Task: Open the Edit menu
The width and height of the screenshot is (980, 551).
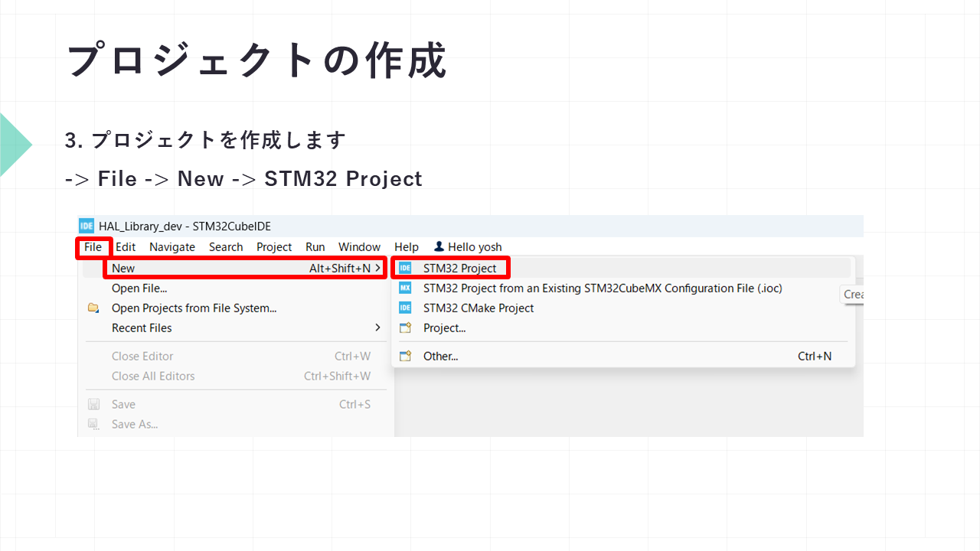Action: tap(126, 247)
